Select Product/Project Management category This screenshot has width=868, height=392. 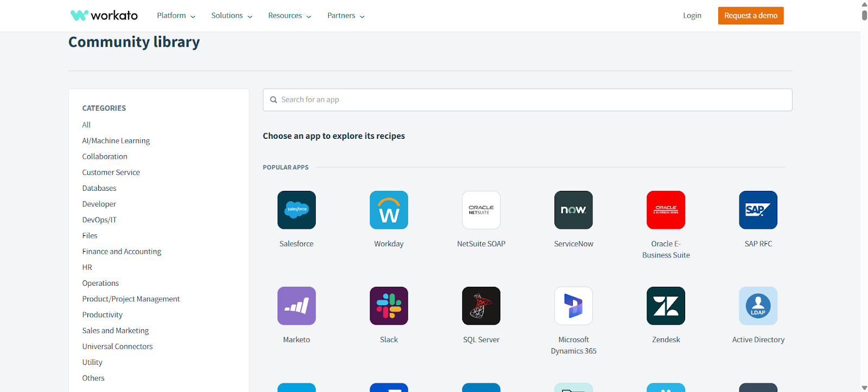(x=131, y=299)
